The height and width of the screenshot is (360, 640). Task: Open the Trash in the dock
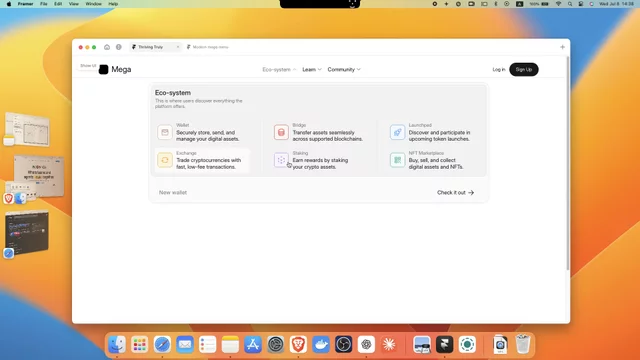coord(523,344)
